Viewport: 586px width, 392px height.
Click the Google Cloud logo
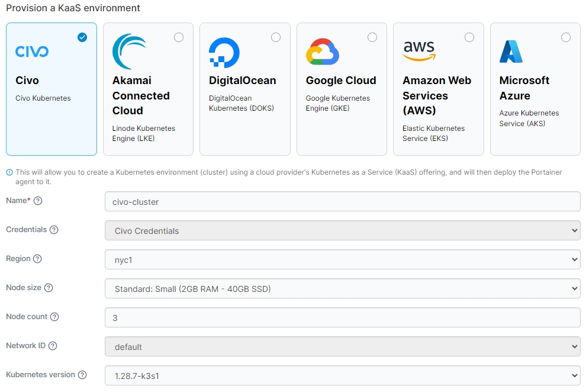coord(322,52)
